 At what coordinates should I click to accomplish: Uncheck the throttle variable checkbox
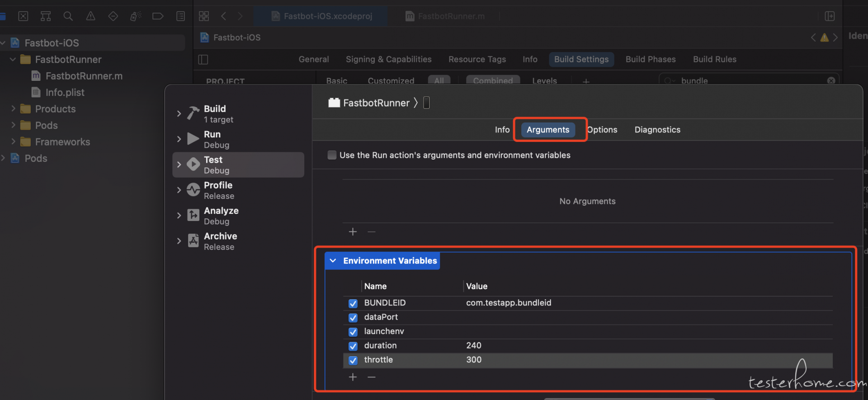click(x=353, y=361)
